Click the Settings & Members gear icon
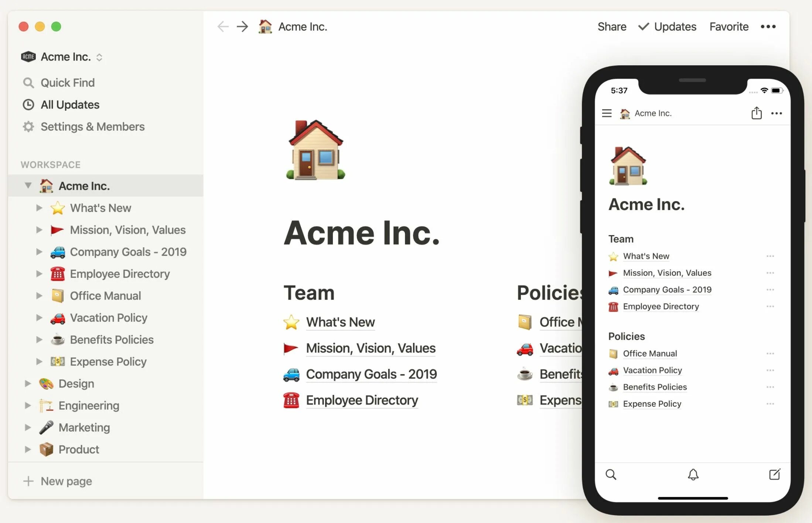Image resolution: width=812 pixels, height=523 pixels. (29, 126)
